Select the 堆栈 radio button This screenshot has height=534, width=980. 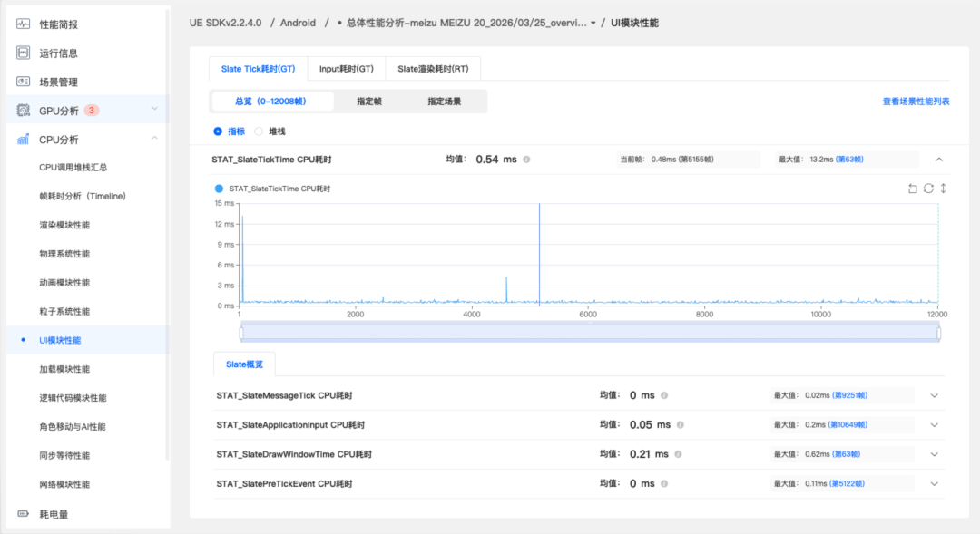click(259, 131)
